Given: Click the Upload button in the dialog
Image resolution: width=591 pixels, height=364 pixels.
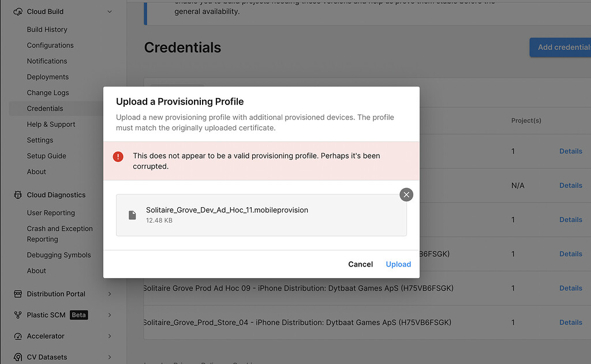Looking at the screenshot, I should pos(398,264).
